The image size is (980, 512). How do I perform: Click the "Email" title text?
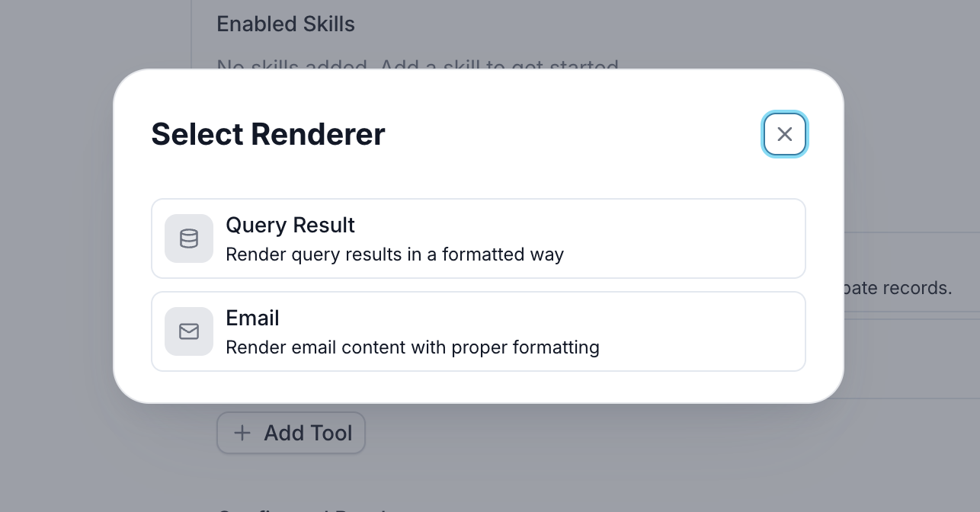[252, 318]
